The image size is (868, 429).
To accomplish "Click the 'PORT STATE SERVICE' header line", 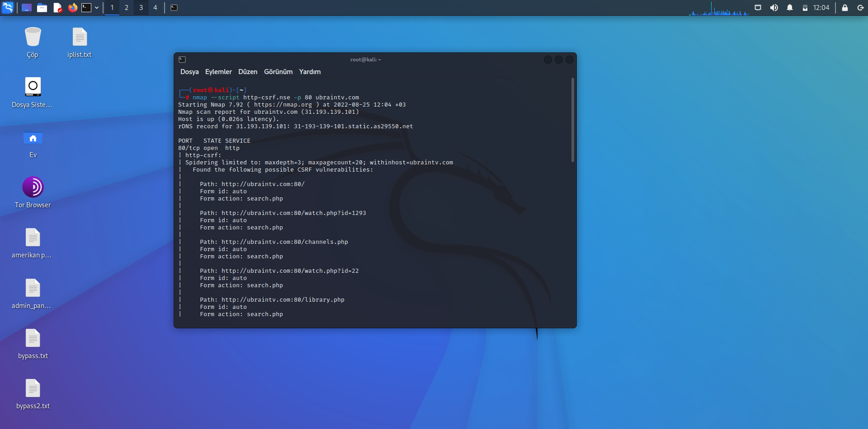I will click(x=214, y=141).
